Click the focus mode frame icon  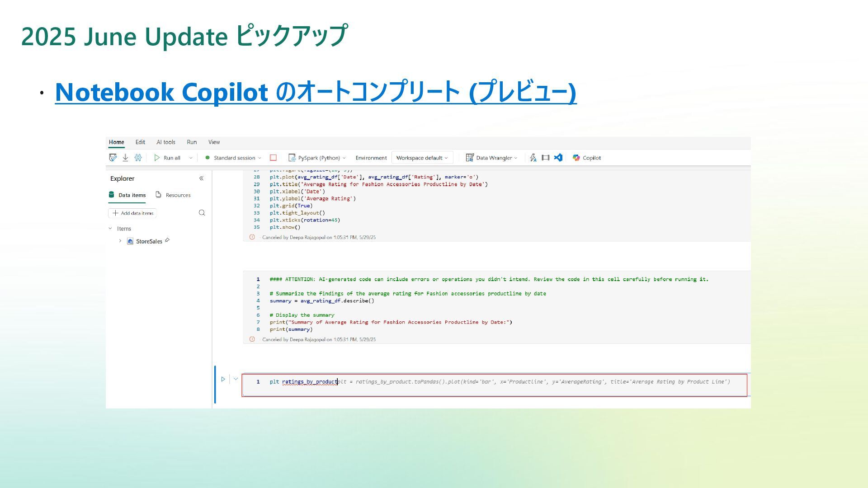546,158
